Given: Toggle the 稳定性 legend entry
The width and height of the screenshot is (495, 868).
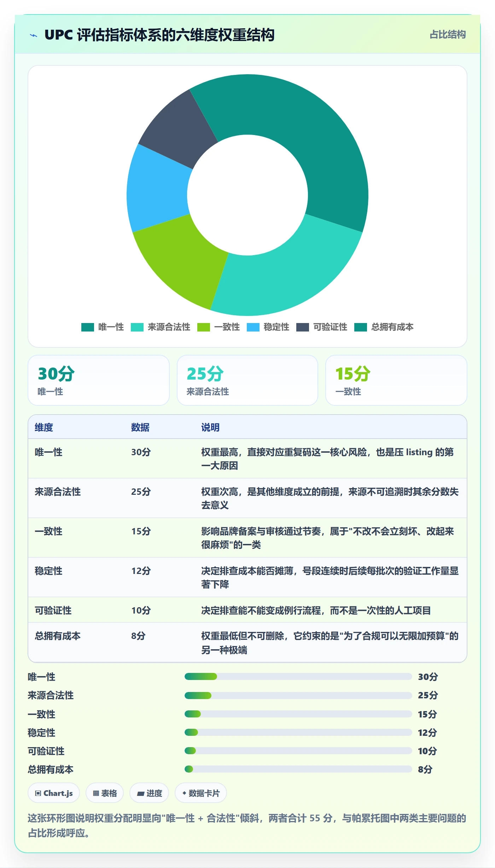Looking at the screenshot, I should tap(268, 327).
